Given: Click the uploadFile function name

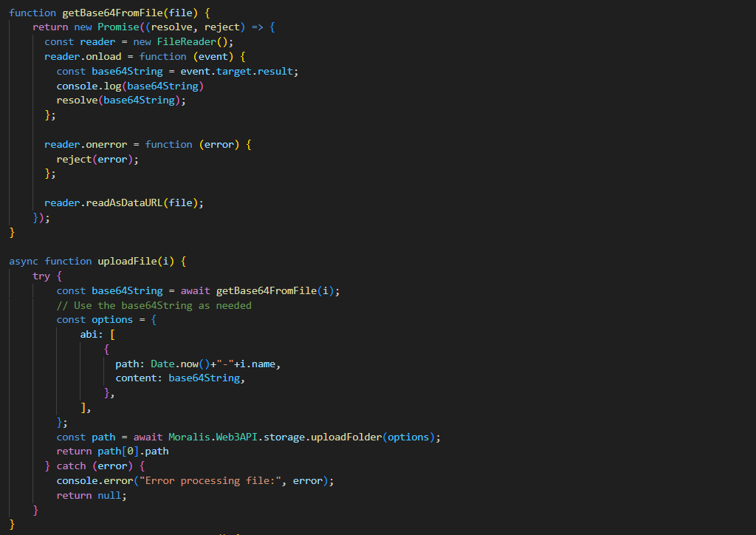Looking at the screenshot, I should coord(127,262).
